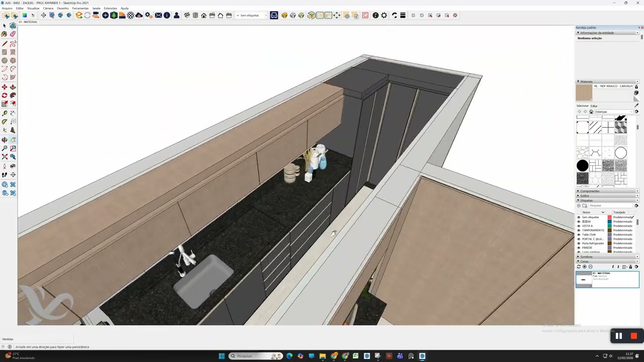The image size is (644, 362).
Task: Click the user profile silhouette icon
Action: pos(177,16)
